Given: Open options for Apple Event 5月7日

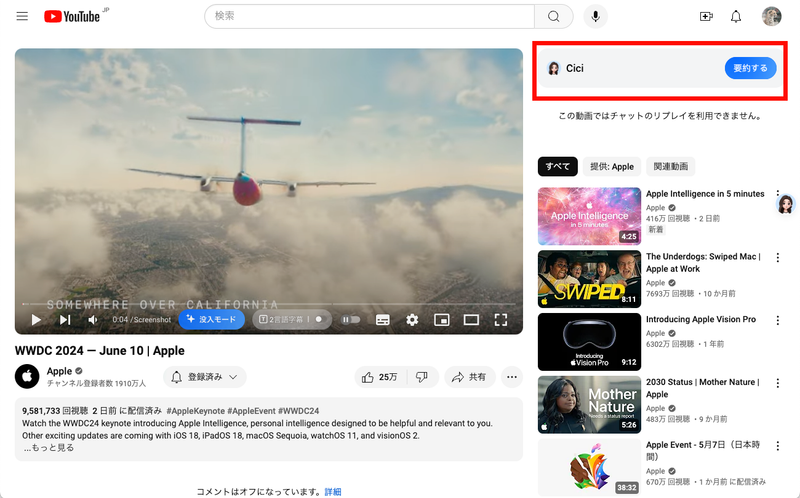Looking at the screenshot, I should click(778, 446).
